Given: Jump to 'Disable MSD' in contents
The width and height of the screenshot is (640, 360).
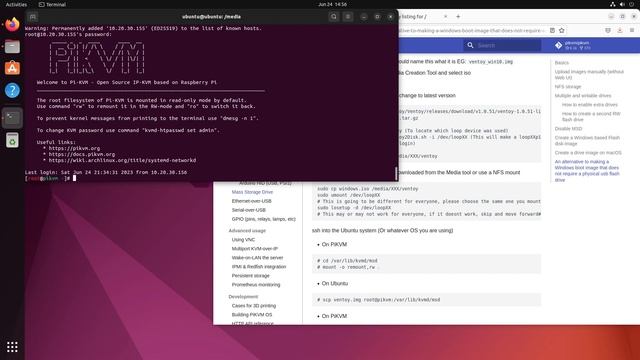Looking at the screenshot, I should pos(568,129).
